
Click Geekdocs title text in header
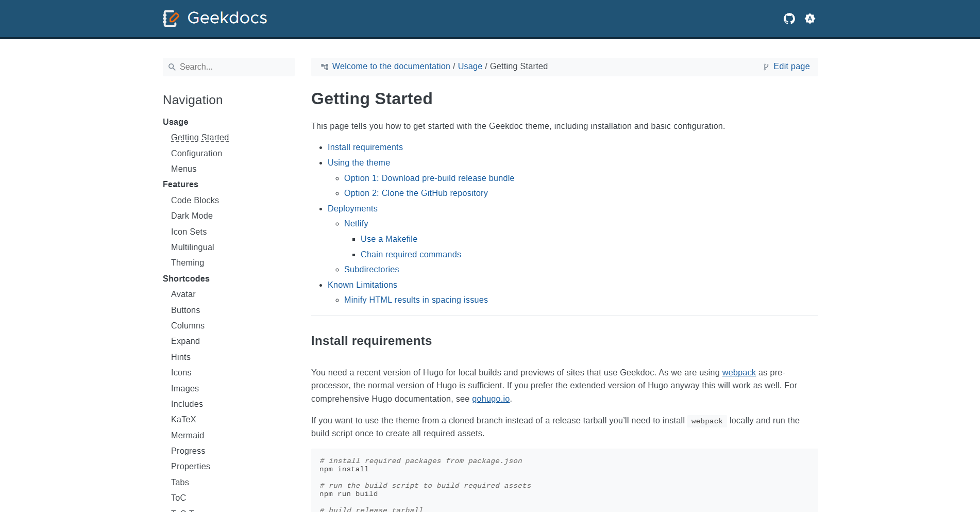pos(227,18)
